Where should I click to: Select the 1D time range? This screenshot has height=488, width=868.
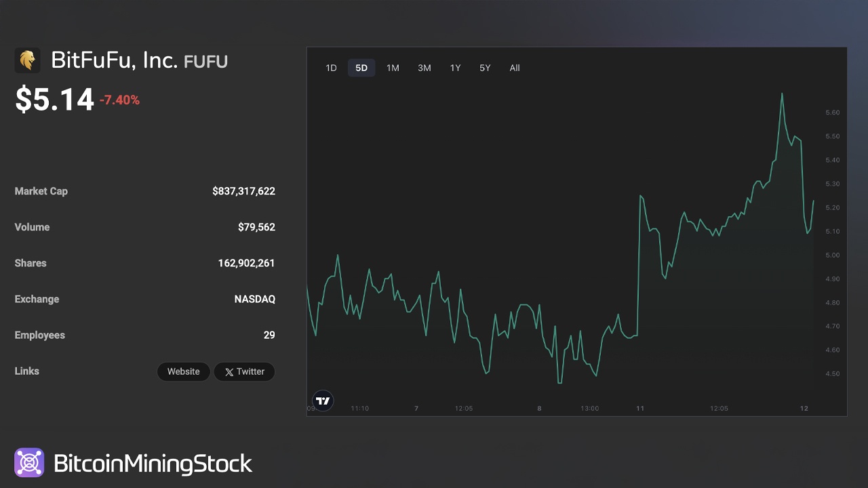(x=331, y=68)
